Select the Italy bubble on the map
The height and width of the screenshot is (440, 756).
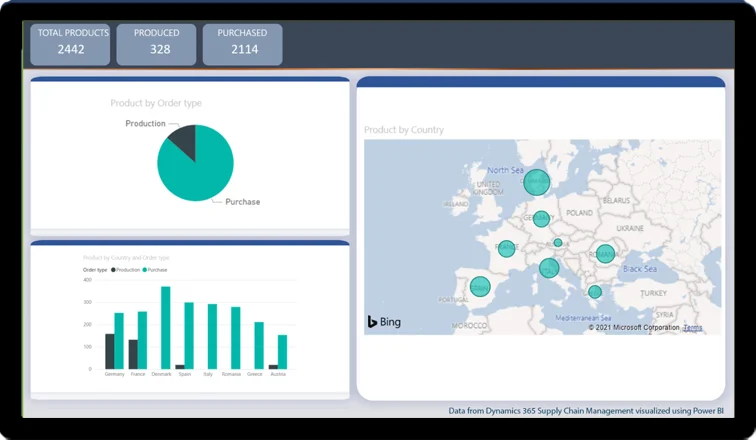pyautogui.click(x=549, y=267)
